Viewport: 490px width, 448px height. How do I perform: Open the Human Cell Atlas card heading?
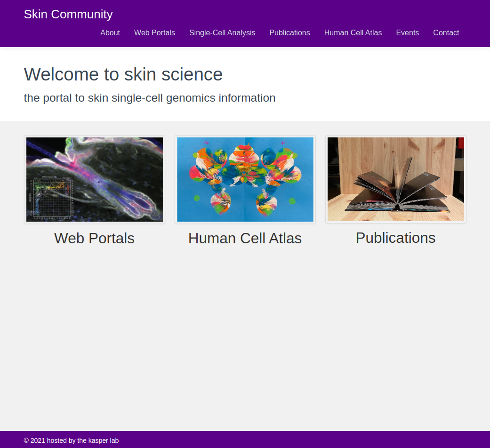click(245, 238)
